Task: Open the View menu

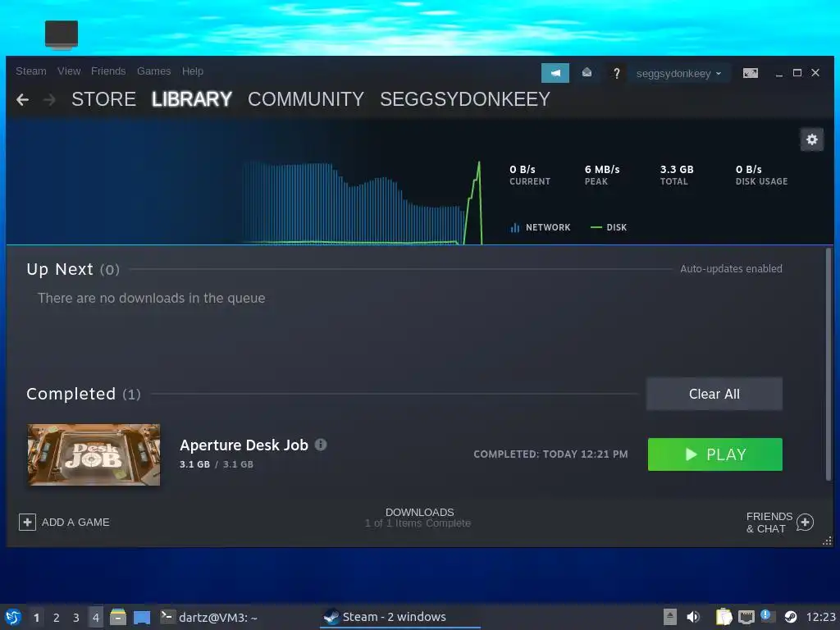Action: (x=69, y=71)
